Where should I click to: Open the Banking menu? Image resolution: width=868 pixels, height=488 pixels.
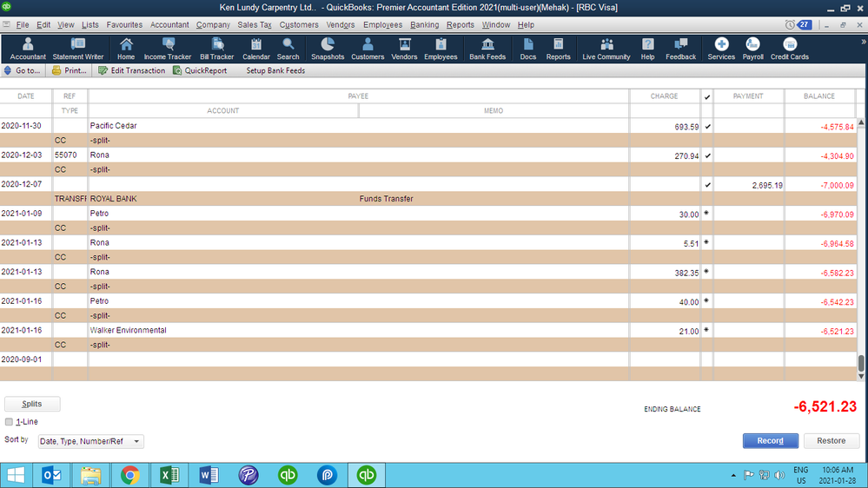click(425, 25)
